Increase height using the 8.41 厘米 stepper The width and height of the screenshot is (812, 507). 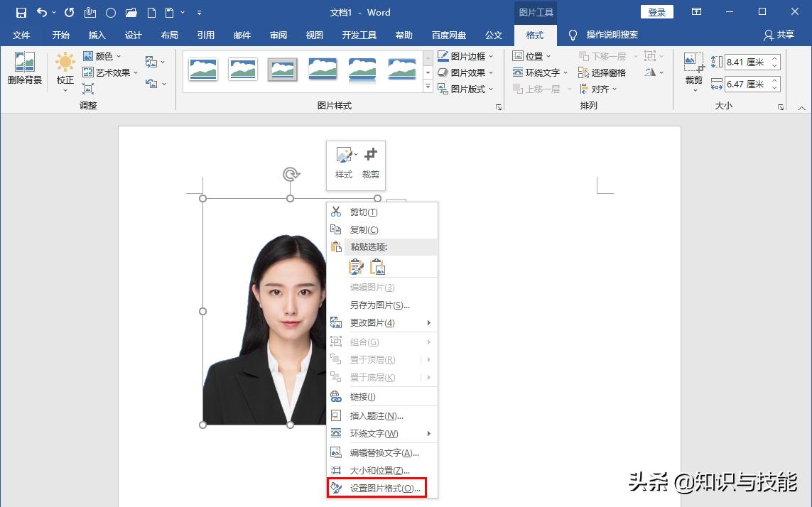pos(774,58)
